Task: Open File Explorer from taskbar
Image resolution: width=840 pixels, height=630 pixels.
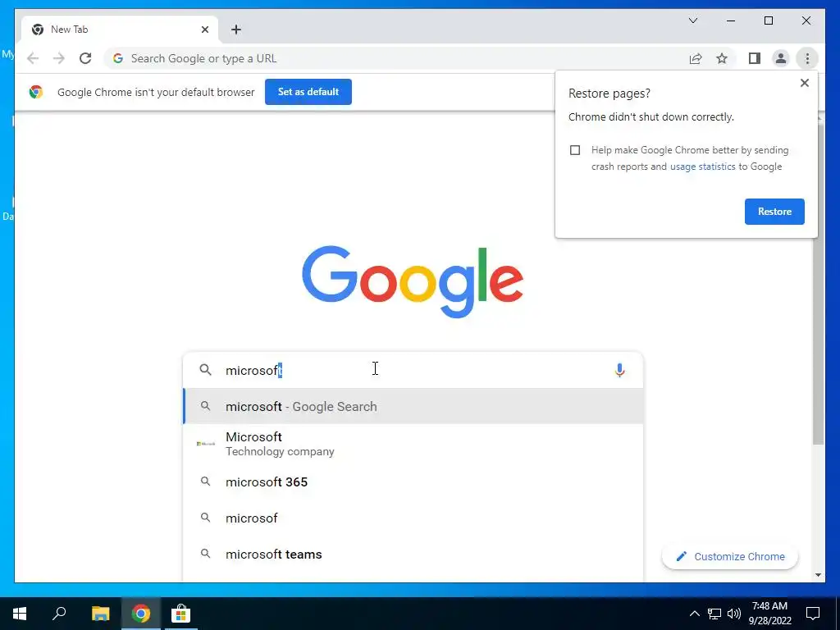Action: coord(100,614)
